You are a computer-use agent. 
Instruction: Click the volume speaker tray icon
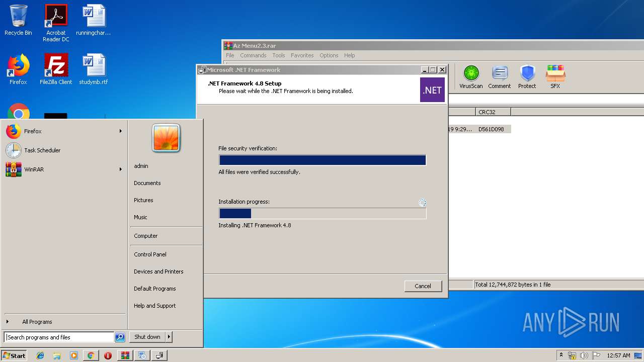(x=584, y=355)
